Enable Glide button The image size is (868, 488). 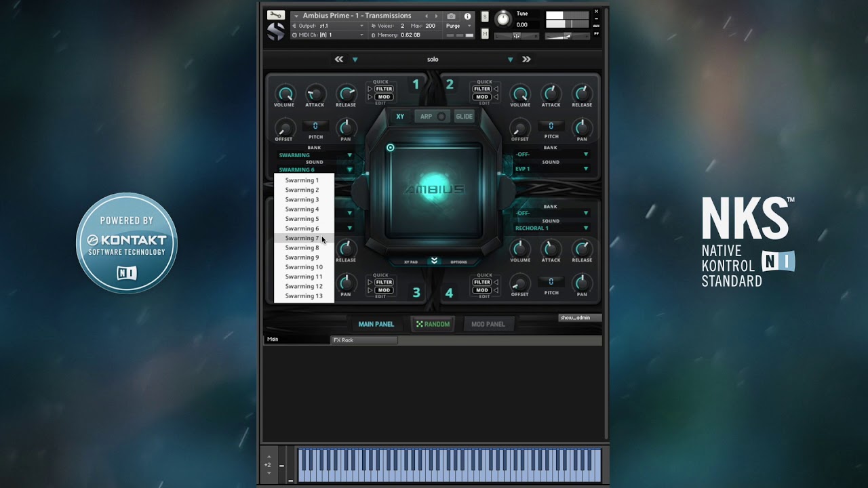tap(465, 117)
